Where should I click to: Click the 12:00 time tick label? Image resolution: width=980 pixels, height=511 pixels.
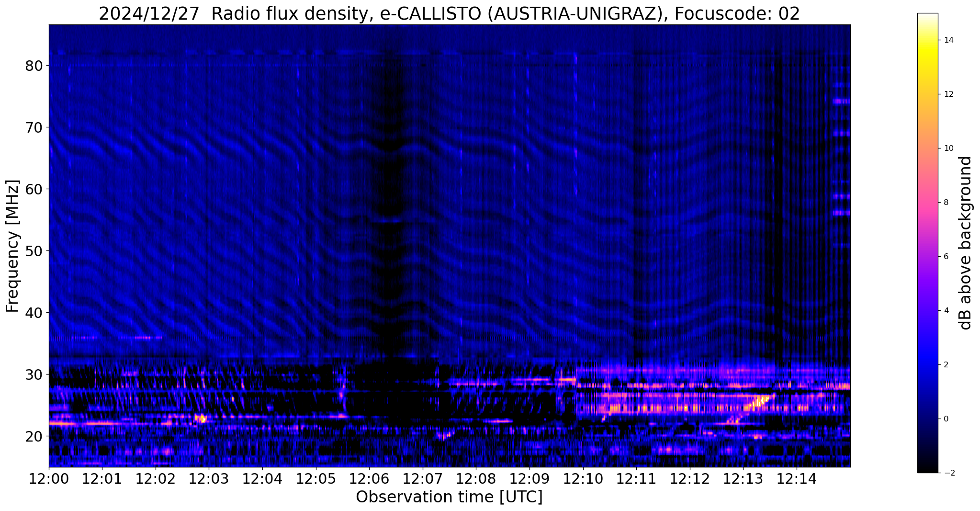coord(49,478)
